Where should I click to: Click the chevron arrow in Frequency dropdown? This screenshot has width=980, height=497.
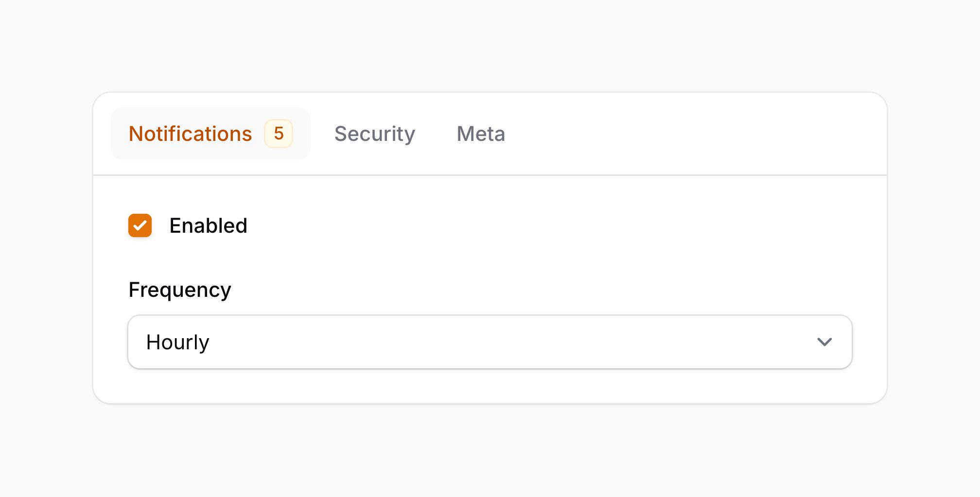(x=824, y=342)
